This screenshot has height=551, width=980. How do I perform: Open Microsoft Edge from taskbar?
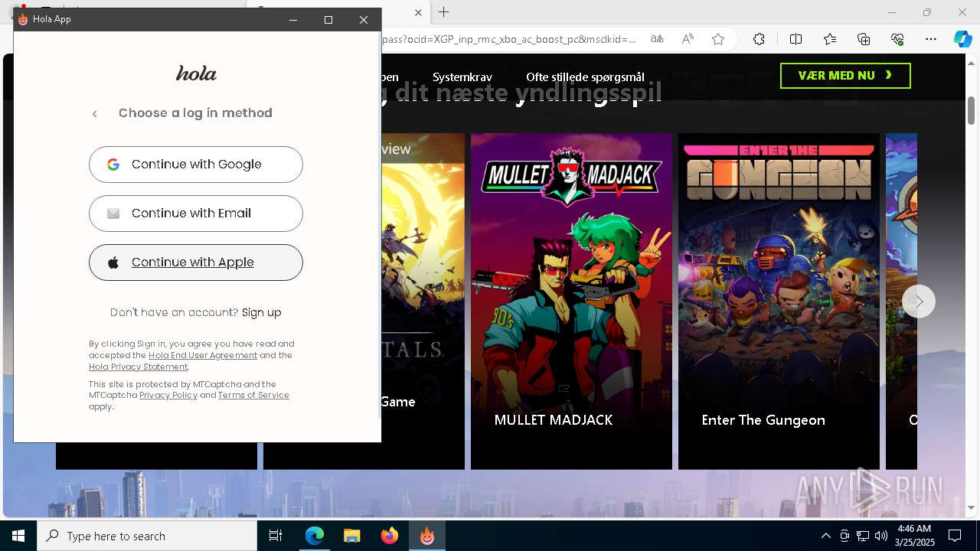[x=315, y=536]
